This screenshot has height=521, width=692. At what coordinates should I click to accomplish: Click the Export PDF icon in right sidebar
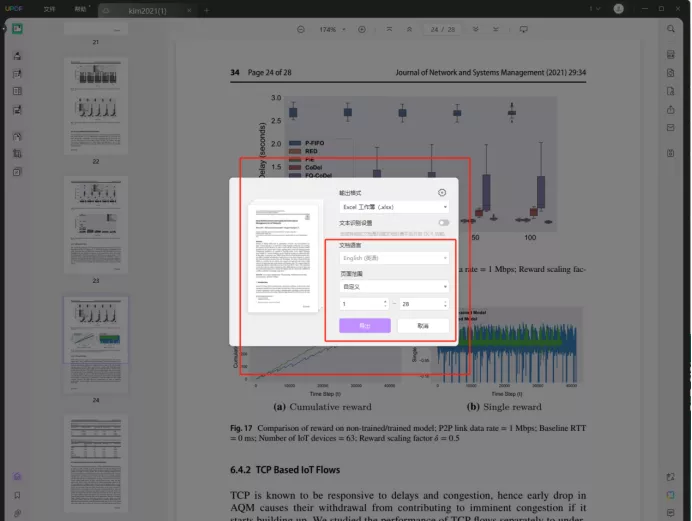tap(670, 73)
